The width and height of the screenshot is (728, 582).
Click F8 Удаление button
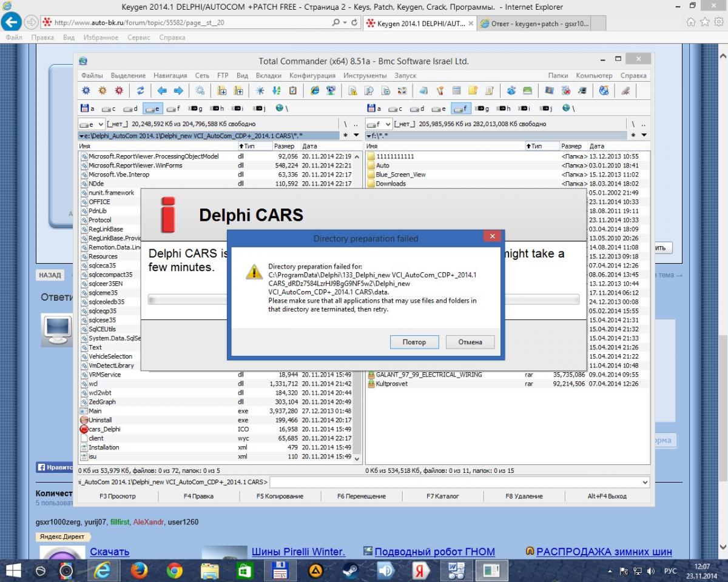[x=524, y=496]
